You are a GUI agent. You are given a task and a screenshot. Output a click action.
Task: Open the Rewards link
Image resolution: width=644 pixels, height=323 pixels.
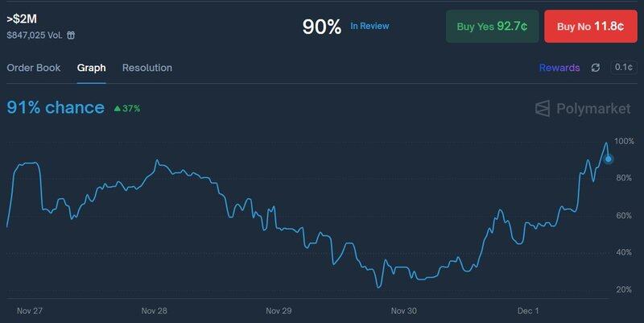click(x=559, y=68)
